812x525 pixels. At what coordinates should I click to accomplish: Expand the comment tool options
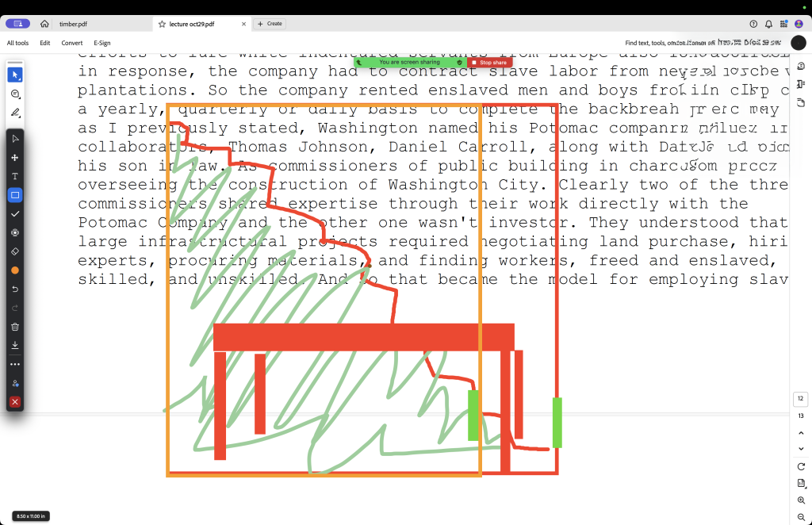pos(15,94)
